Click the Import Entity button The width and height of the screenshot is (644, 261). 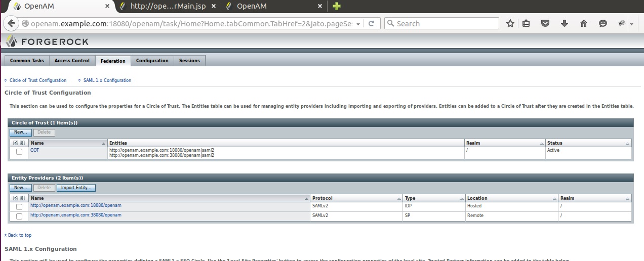[x=76, y=188]
